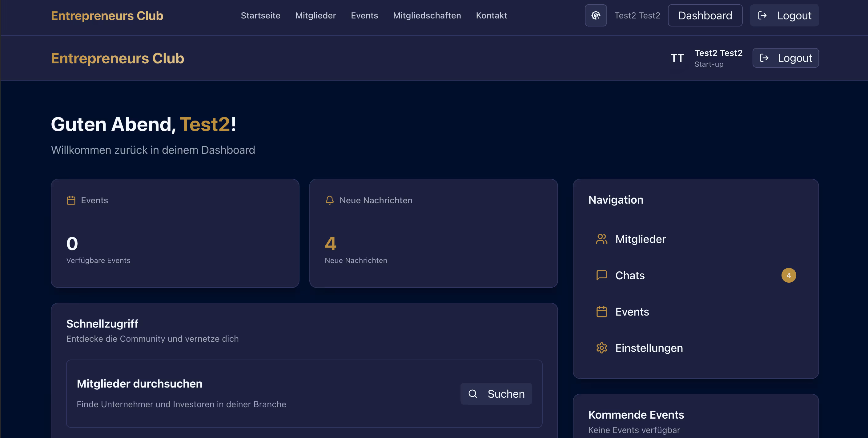Click the theme toggle icon in the top bar
This screenshot has width=868, height=438.
[595, 15]
